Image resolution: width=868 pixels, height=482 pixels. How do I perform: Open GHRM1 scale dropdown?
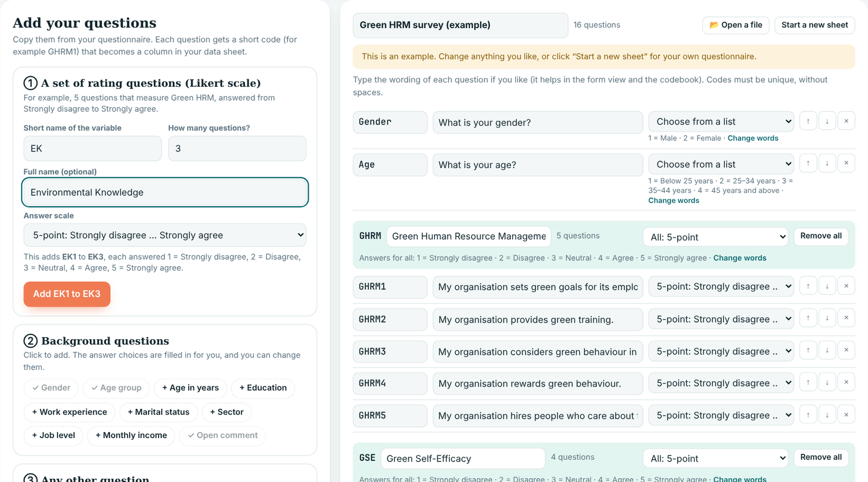click(721, 286)
